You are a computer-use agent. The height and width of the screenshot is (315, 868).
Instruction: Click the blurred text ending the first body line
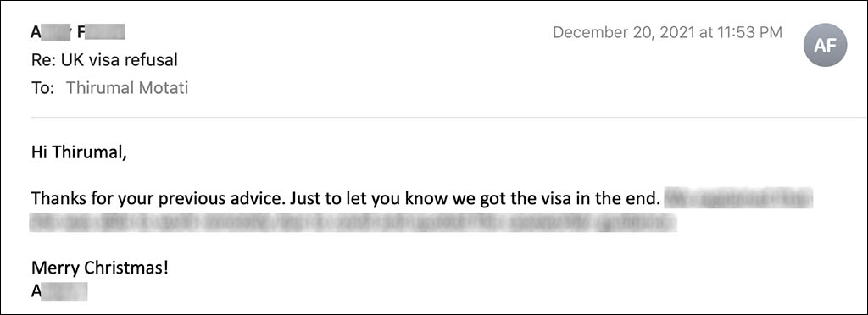click(x=738, y=198)
